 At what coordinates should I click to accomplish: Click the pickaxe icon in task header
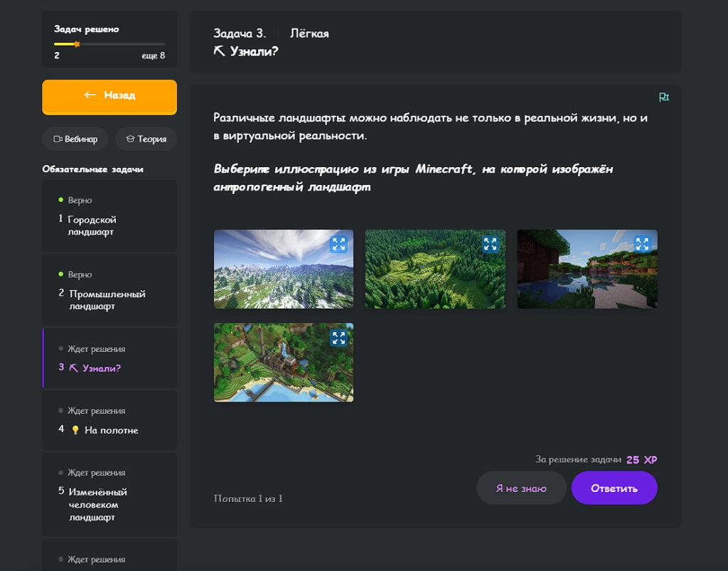219,51
